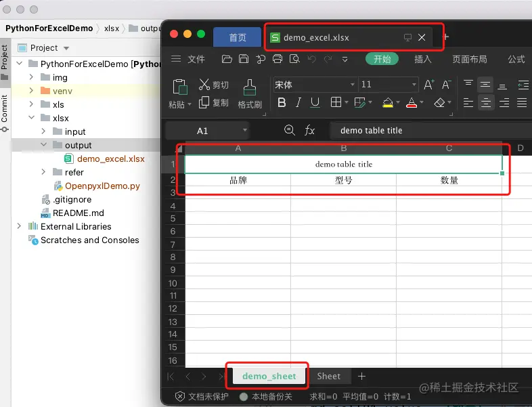This screenshot has height=407, width=532.
Task: Jump to first sheet with the |< arrow
Action: 171,376
